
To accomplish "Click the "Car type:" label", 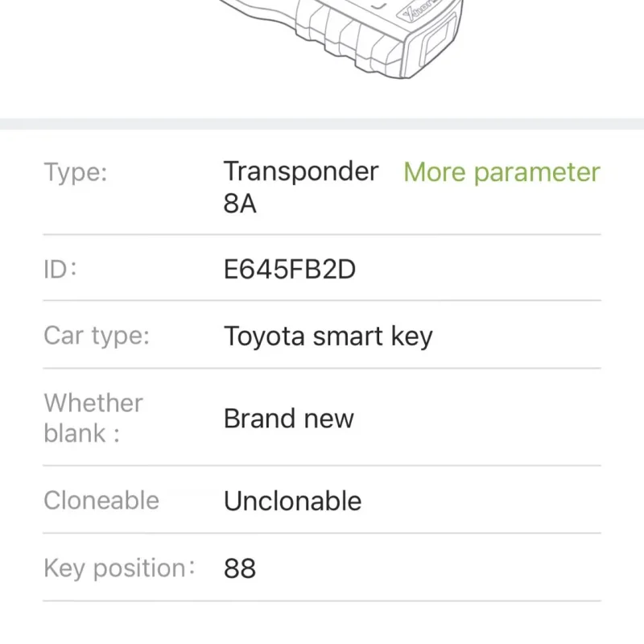I will pos(97,336).
